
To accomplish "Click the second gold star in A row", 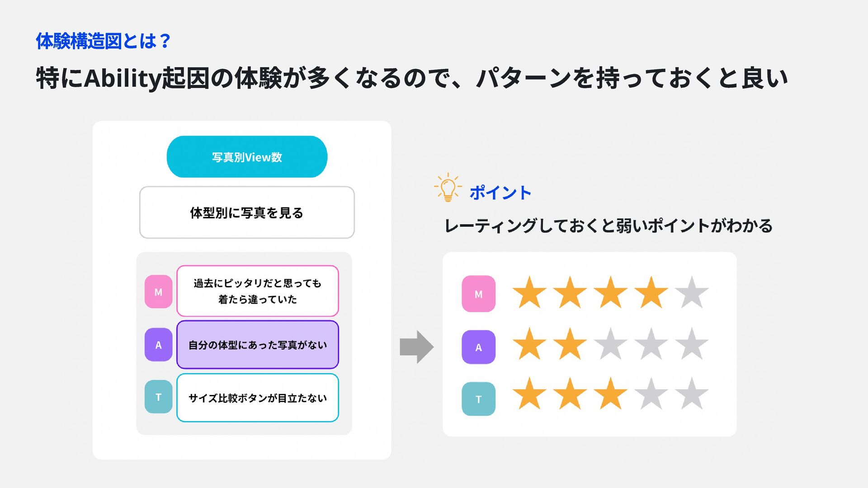I will pos(570,344).
